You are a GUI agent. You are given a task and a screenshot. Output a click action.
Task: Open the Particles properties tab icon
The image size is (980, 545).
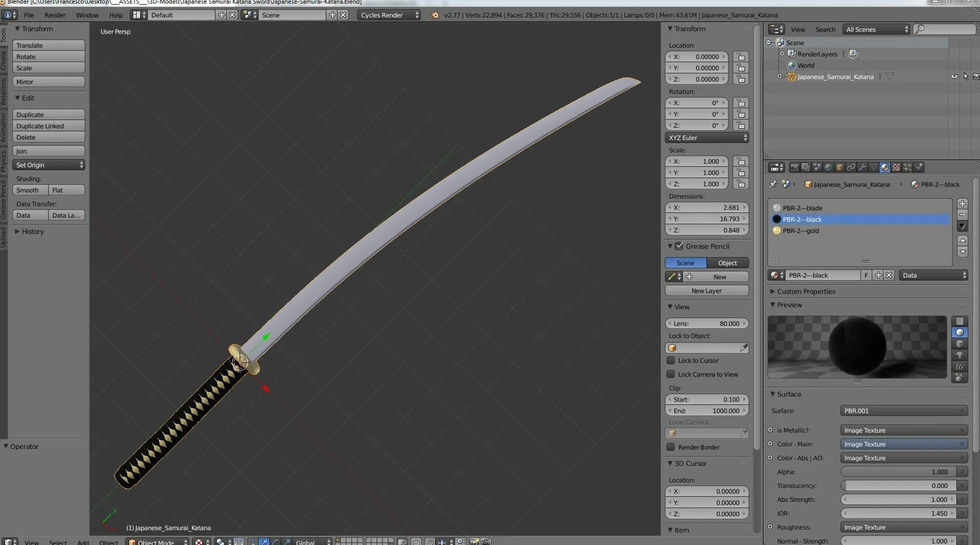[907, 167]
